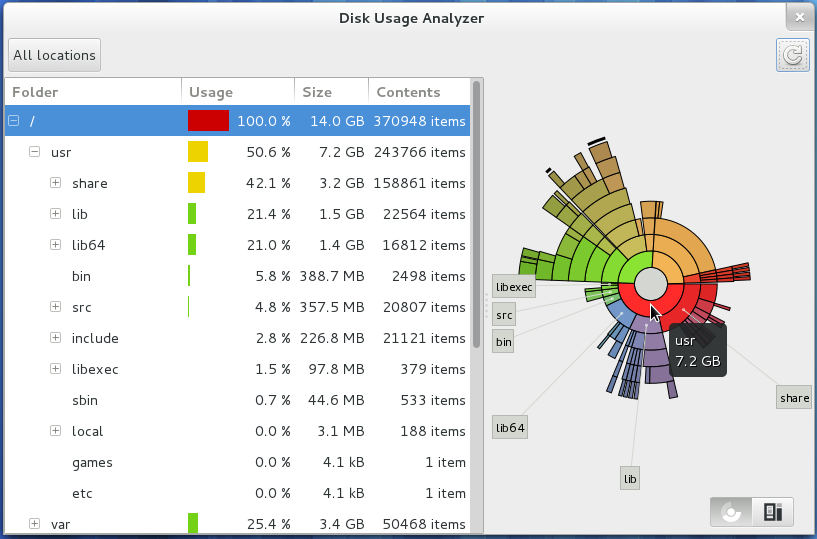817x539 pixels.
Task: Select the games folder row
Action: (x=237, y=462)
